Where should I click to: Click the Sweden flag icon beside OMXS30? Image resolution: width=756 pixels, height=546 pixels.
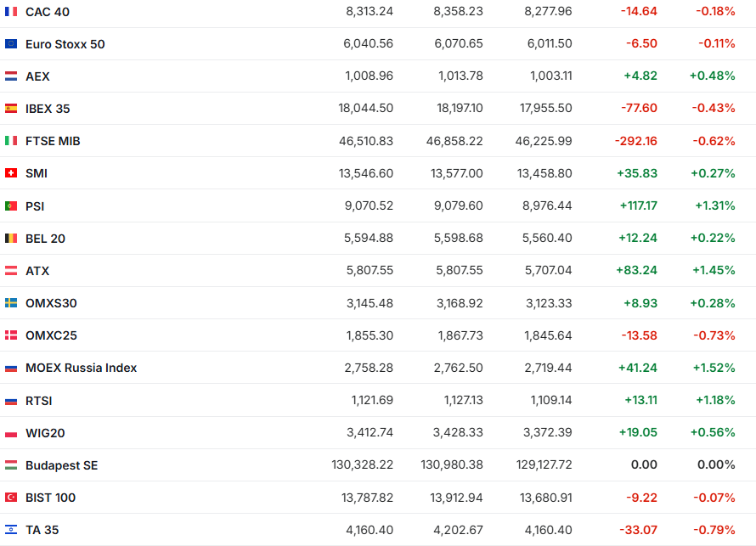(11, 303)
